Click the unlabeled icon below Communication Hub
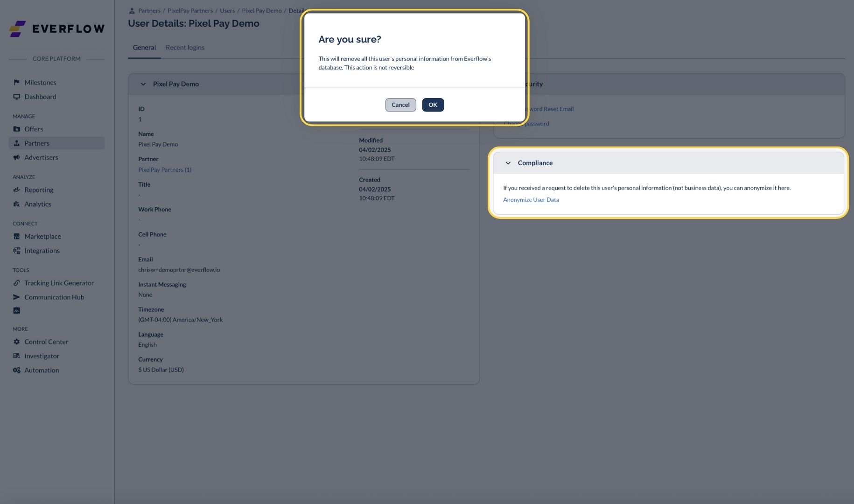The image size is (854, 504). [x=16, y=310]
